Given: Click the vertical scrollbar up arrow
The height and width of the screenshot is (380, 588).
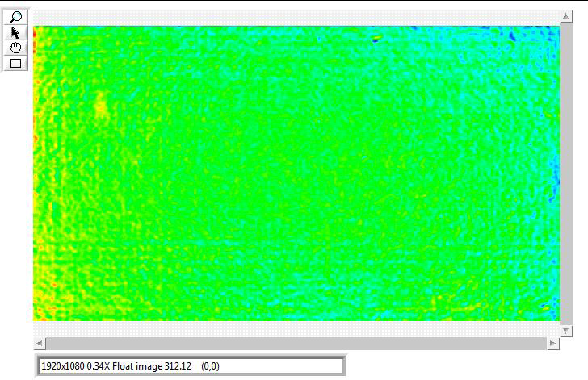Looking at the screenshot, I should pyautogui.click(x=566, y=16).
